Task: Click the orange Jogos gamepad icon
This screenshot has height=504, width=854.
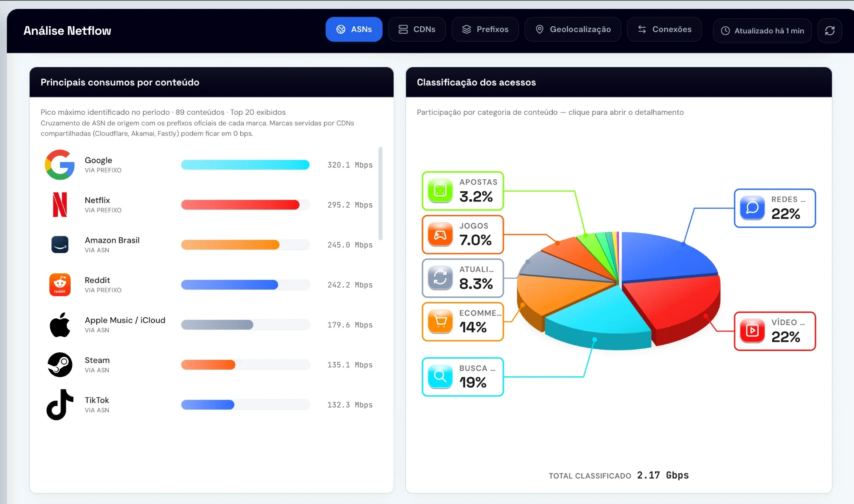Action: click(x=440, y=234)
